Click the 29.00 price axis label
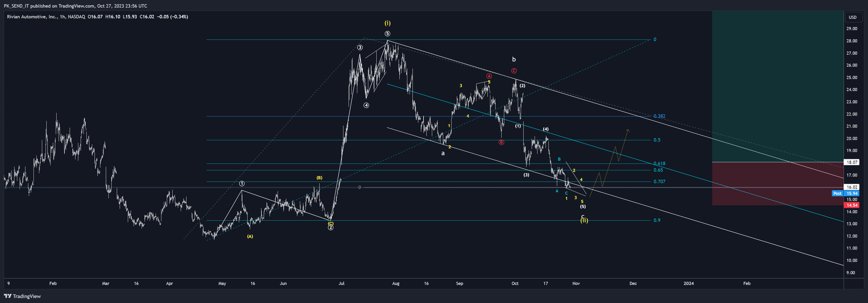 (x=852, y=29)
